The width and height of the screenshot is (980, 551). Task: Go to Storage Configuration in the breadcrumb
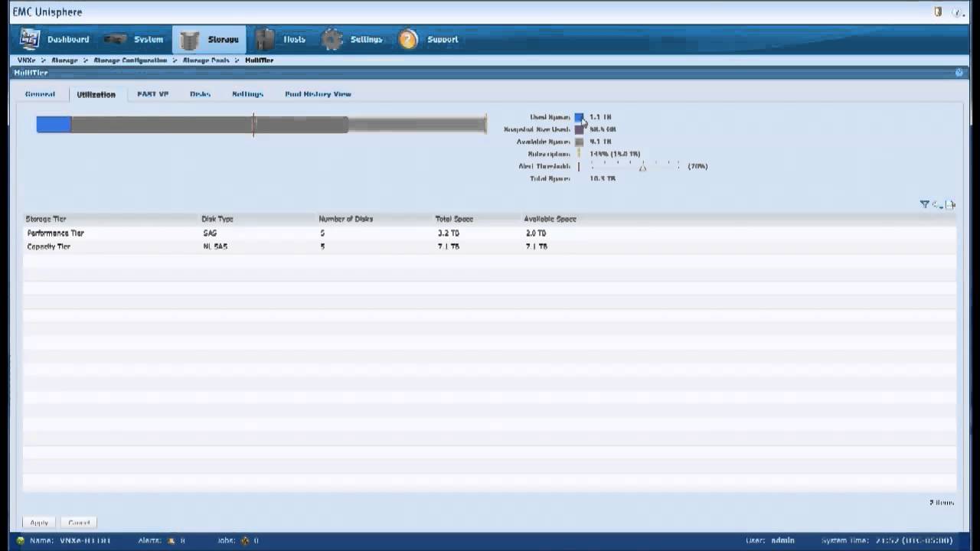[x=130, y=60]
